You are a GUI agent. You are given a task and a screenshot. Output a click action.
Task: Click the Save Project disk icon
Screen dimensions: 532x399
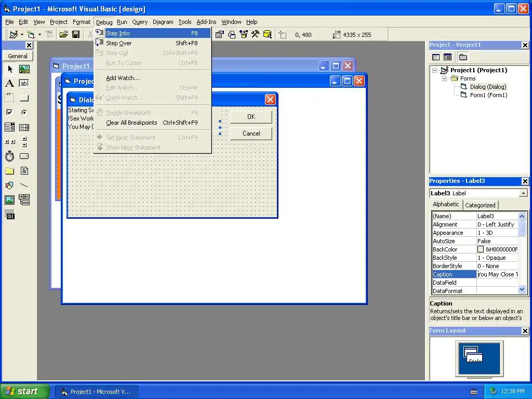pos(76,34)
